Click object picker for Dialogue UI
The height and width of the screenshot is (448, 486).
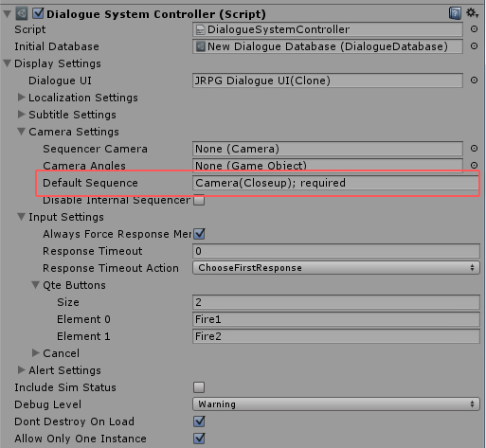pos(474,81)
